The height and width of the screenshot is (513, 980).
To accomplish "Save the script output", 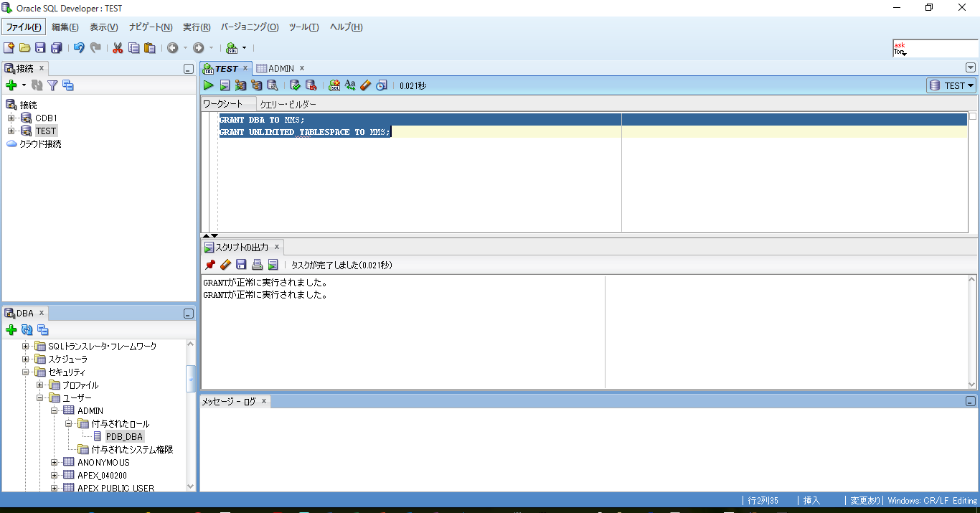I will (241, 265).
